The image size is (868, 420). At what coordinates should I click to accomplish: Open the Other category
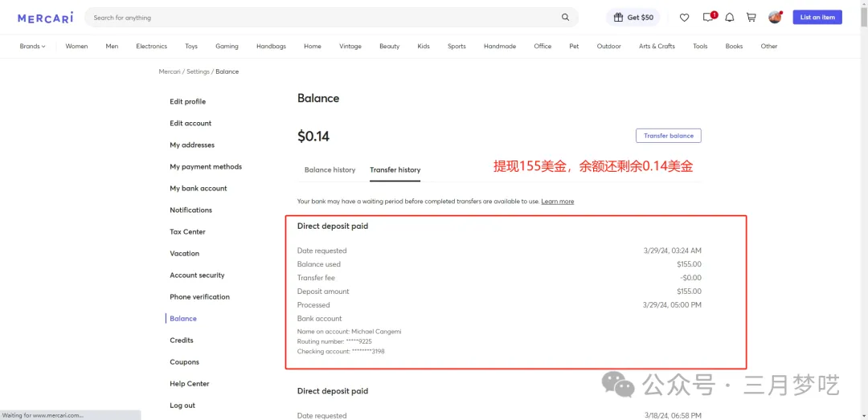(x=769, y=47)
